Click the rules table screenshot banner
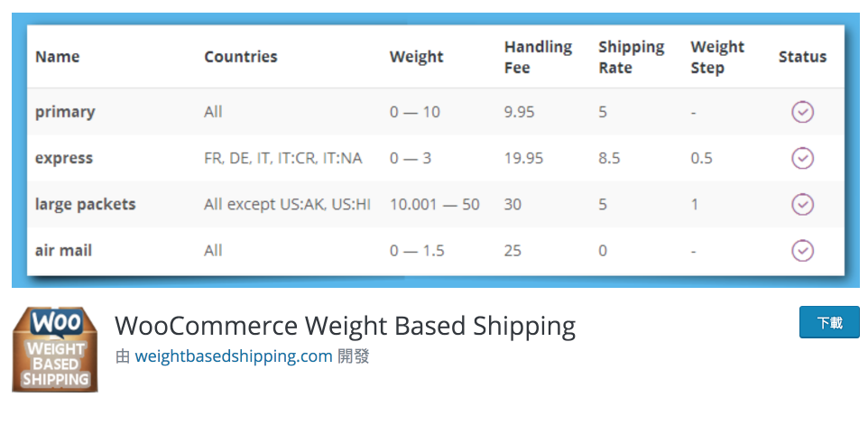The image size is (868, 425). (x=436, y=150)
